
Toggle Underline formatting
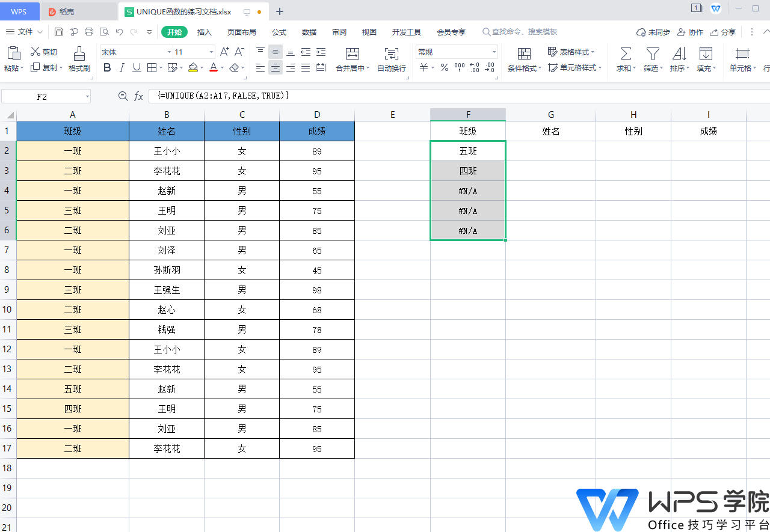(137, 68)
